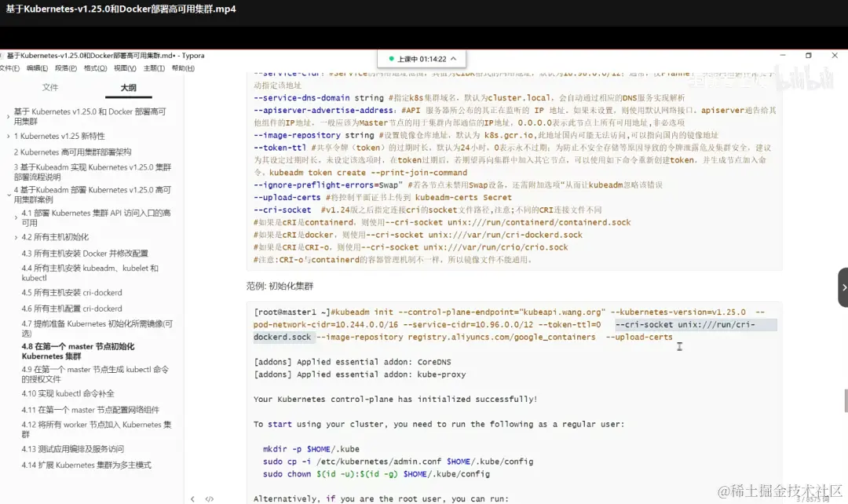Minimize the Typora window
848x504 pixels.
click(783, 55)
